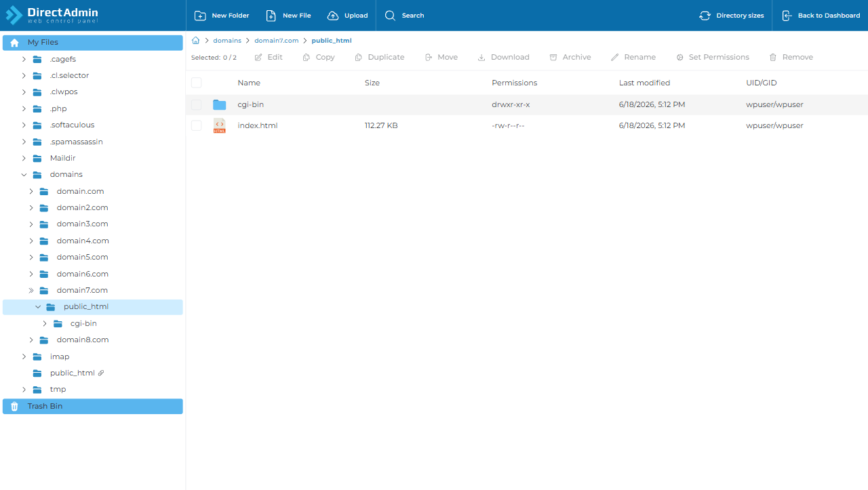The height and width of the screenshot is (490, 868).
Task: Click the Set Permissions button label
Action: [x=719, y=58]
